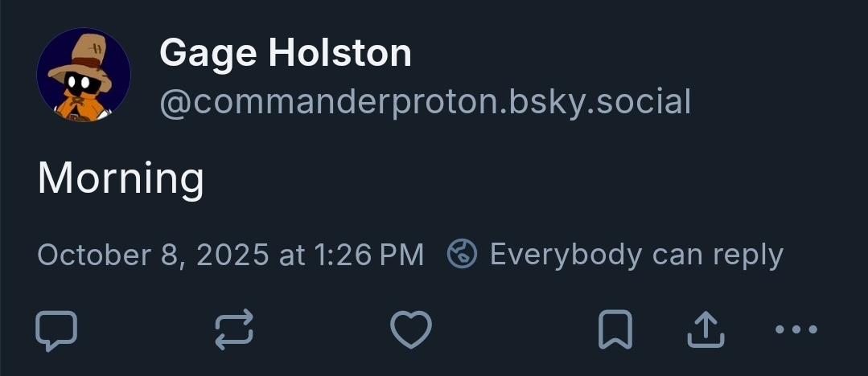Expand the repost options menu

coord(234,330)
